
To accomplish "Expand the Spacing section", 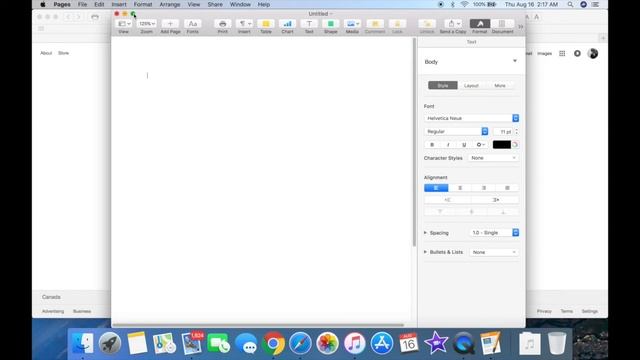I will pos(425,233).
